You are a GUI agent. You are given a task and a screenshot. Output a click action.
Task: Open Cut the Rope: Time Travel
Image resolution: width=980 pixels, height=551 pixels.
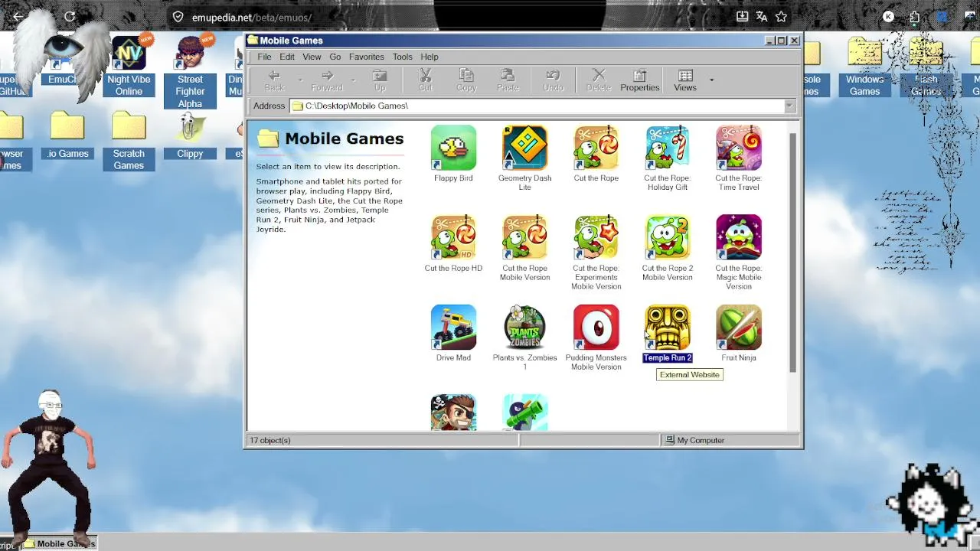pos(738,148)
